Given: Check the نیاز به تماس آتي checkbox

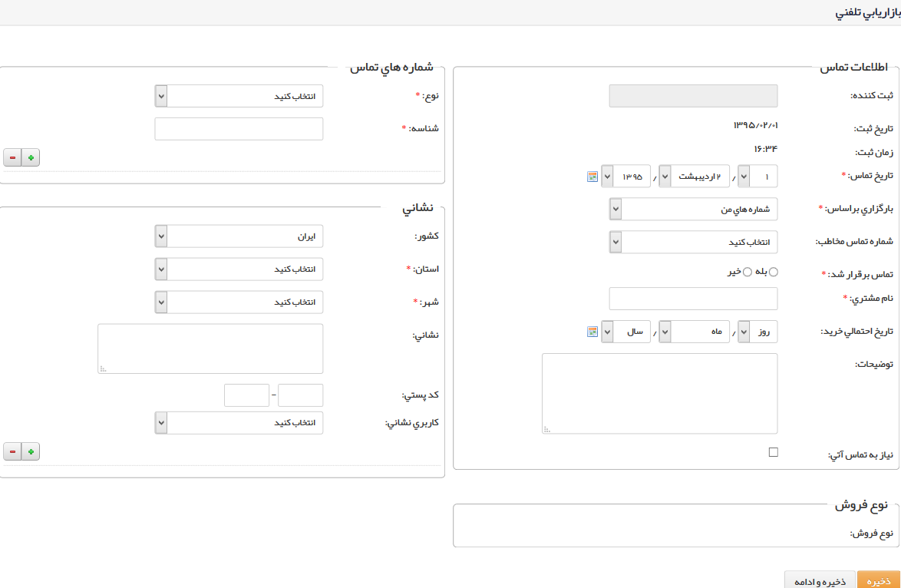Looking at the screenshot, I should pyautogui.click(x=774, y=452).
